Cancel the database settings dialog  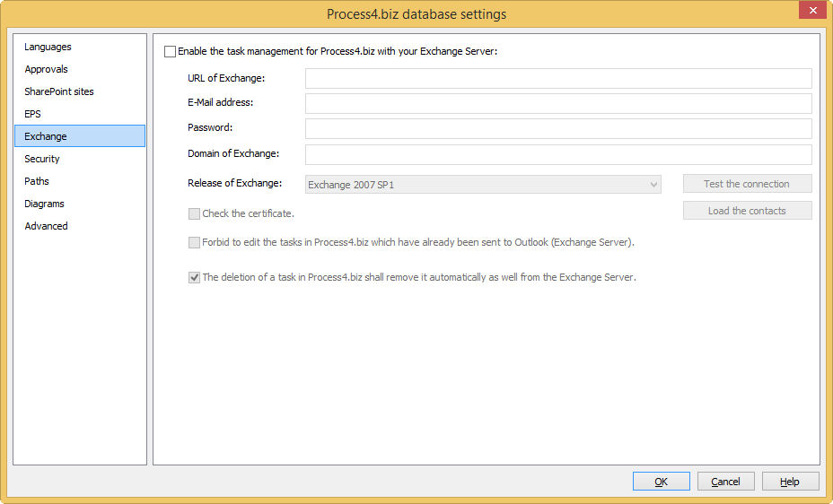(x=725, y=482)
